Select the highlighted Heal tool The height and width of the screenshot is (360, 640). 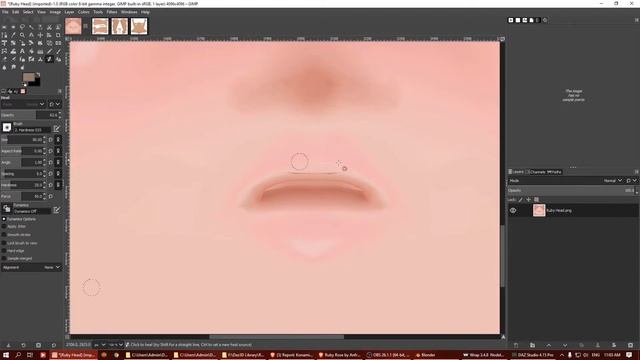tap(49, 59)
